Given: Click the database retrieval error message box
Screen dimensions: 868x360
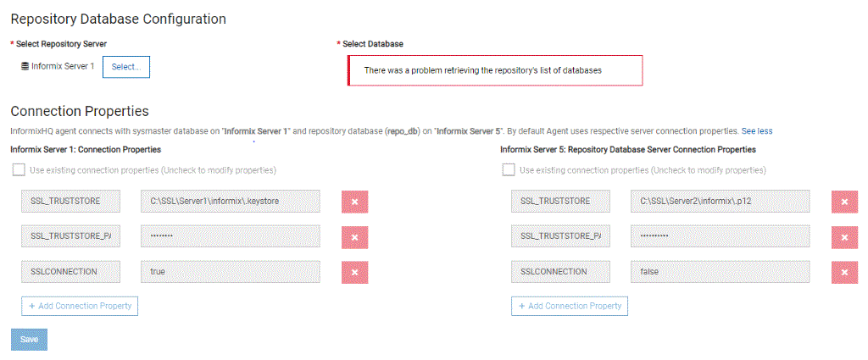Looking at the screenshot, I should 496,70.
